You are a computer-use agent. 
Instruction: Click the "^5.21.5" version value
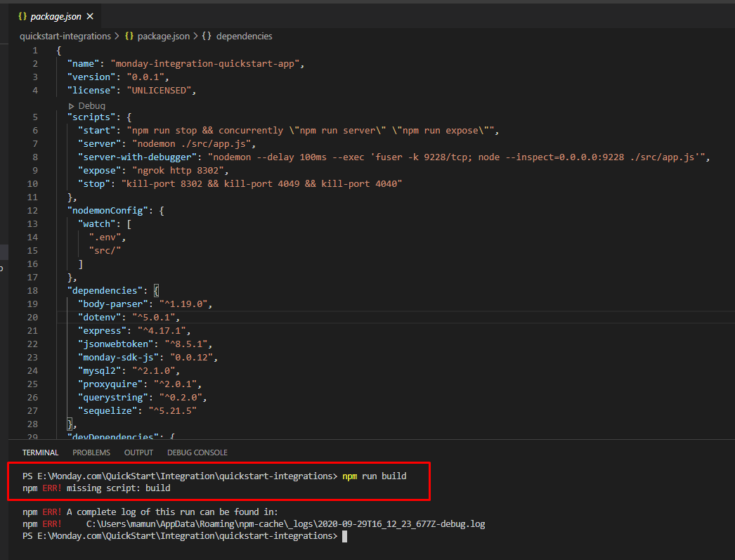click(172, 411)
